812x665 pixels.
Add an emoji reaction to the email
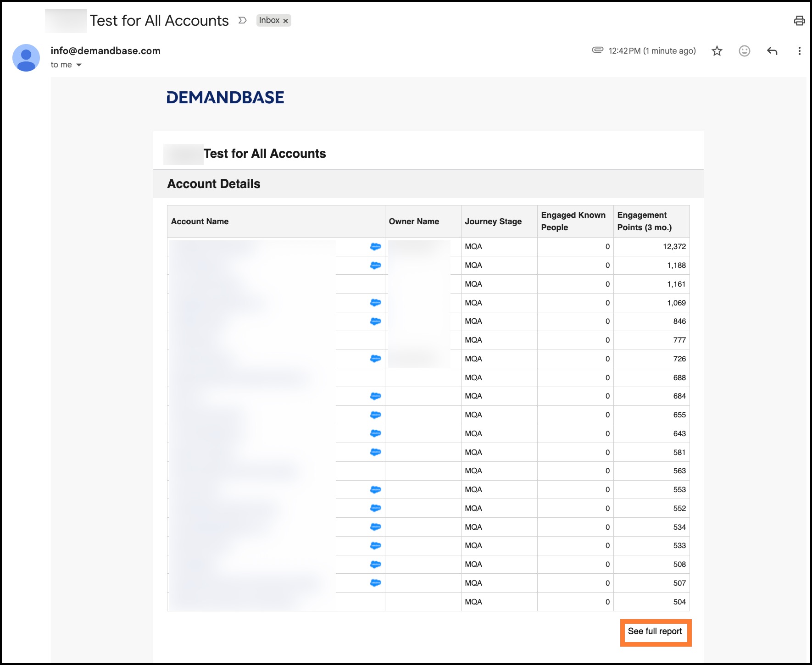(745, 51)
